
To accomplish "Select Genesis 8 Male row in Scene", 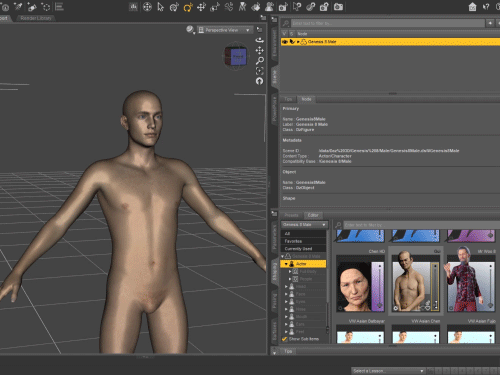I will click(390, 42).
